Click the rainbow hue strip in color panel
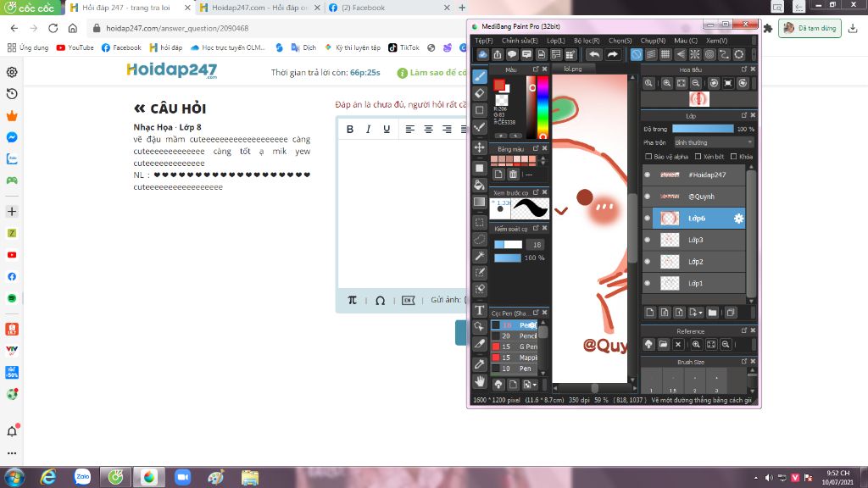Image resolution: width=868 pixels, height=488 pixels. pyautogui.click(x=542, y=108)
